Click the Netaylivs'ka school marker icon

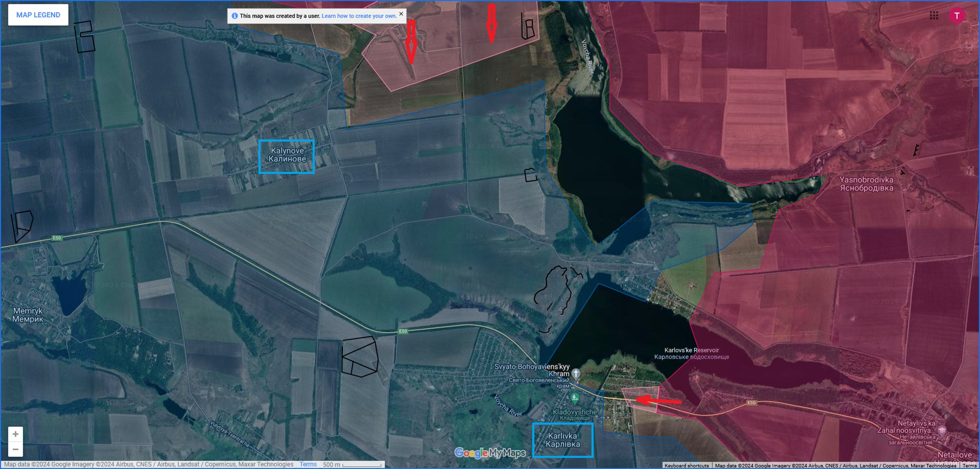pos(942,430)
